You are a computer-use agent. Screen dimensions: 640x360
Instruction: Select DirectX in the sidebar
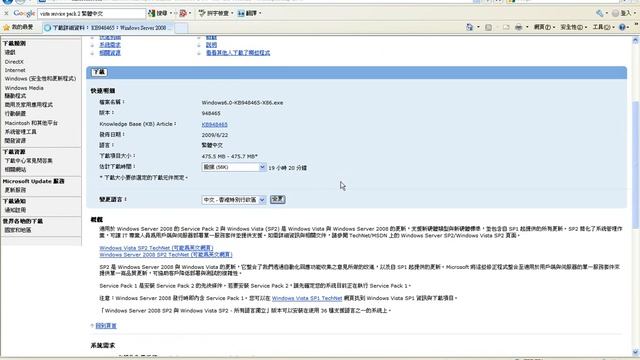(14, 62)
